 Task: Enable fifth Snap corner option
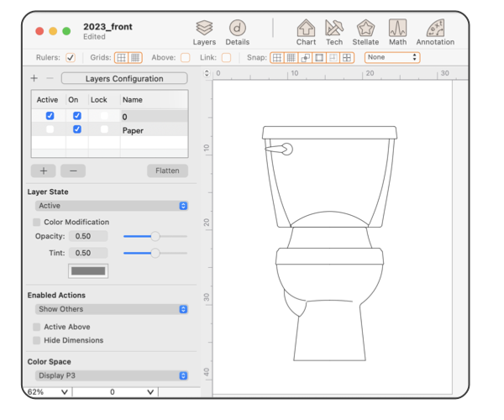point(333,57)
